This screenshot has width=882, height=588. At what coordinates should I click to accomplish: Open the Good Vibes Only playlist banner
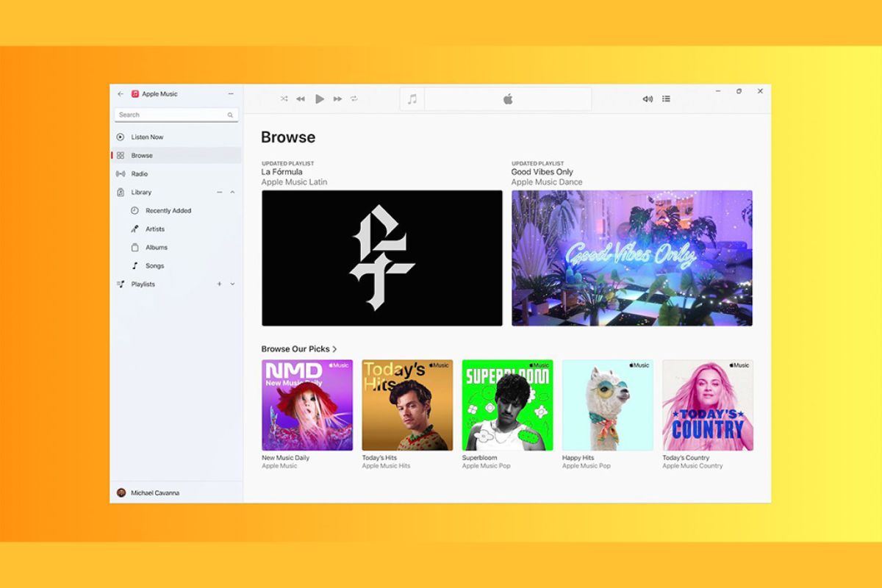pyautogui.click(x=631, y=258)
